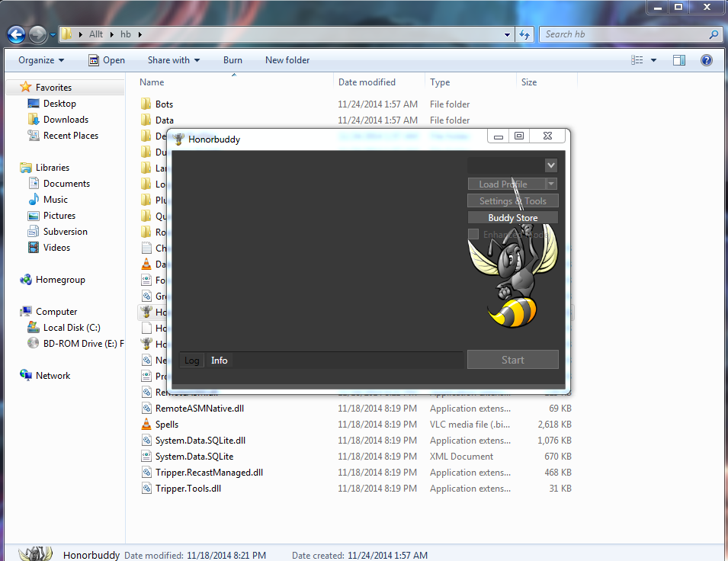Viewport: 728px width, 561px height.
Task: Select the System.Data.SQLite.dll file
Action: pos(200,441)
